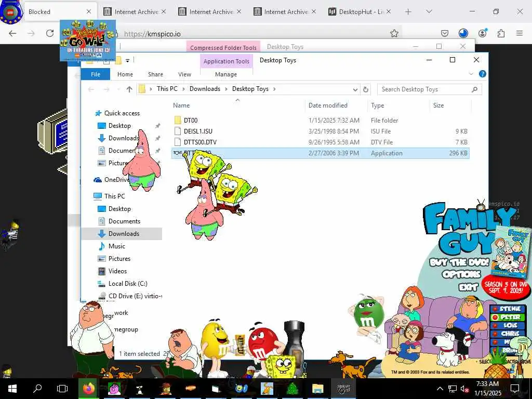Open Firefox hamburger application menu
This screenshot has width=532, height=399.
(x=520, y=33)
